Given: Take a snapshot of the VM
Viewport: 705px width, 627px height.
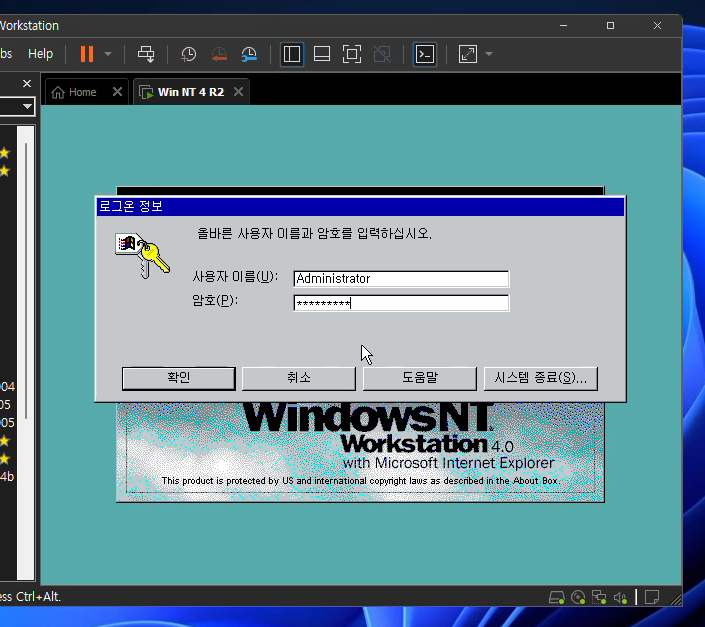Looking at the screenshot, I should 188,54.
